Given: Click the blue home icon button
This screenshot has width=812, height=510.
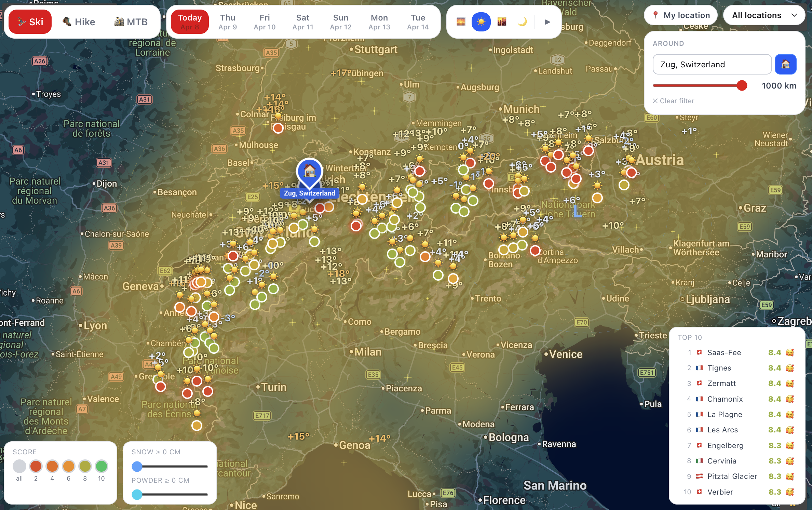Looking at the screenshot, I should 785,64.
